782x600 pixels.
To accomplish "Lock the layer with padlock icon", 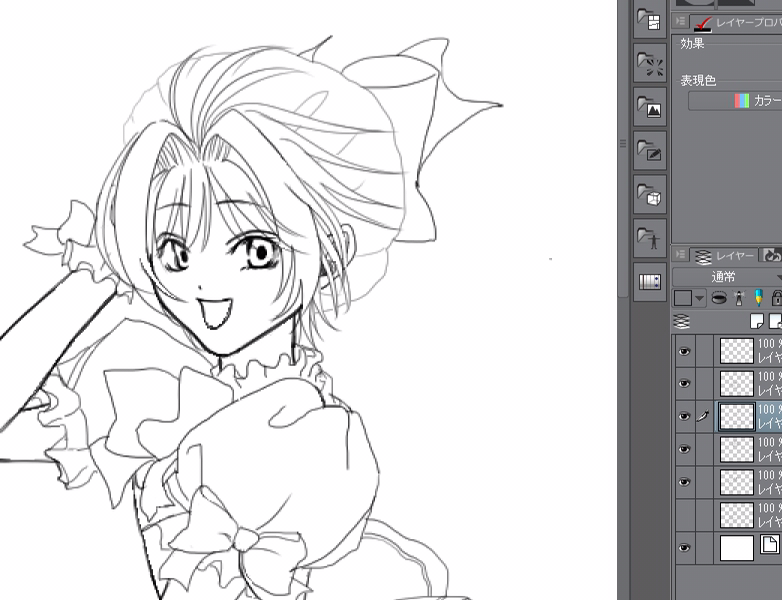I will [777, 298].
